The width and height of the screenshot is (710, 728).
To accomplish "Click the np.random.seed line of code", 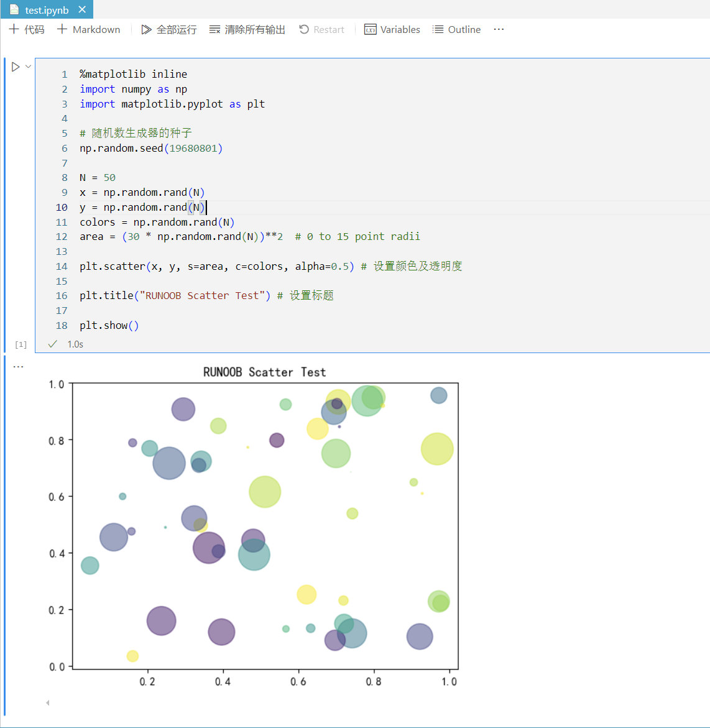I will click(x=150, y=148).
